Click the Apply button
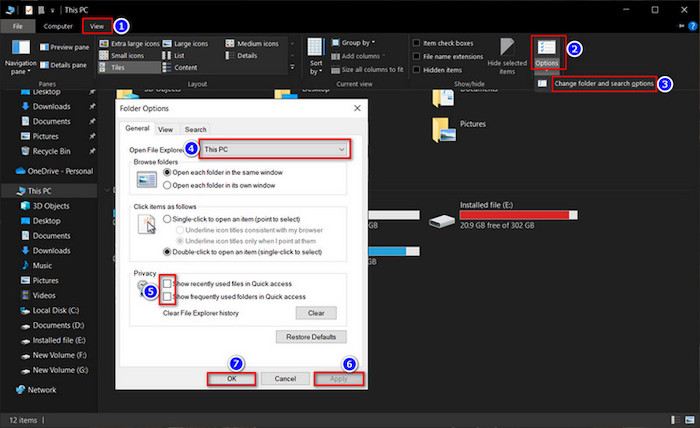 click(339, 379)
